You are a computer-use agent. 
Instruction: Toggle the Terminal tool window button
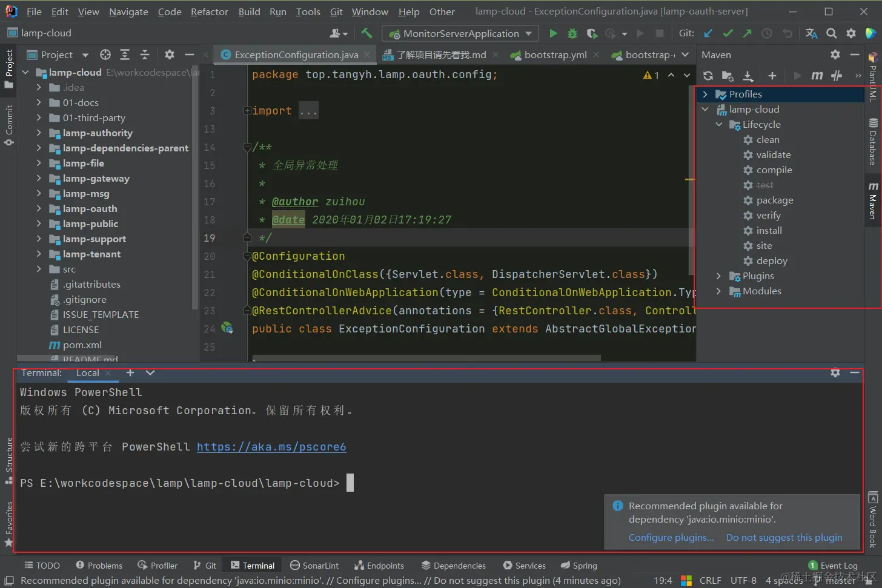[253, 566]
